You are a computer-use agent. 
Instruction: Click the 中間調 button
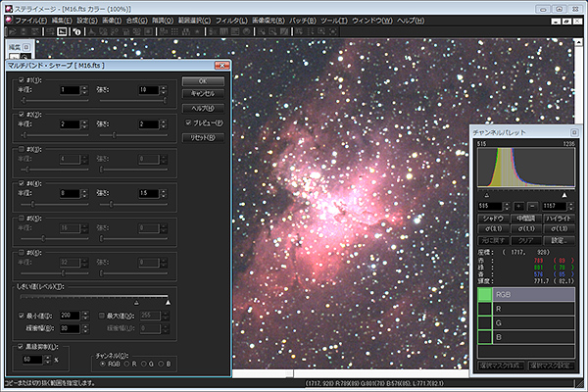pyautogui.click(x=525, y=219)
